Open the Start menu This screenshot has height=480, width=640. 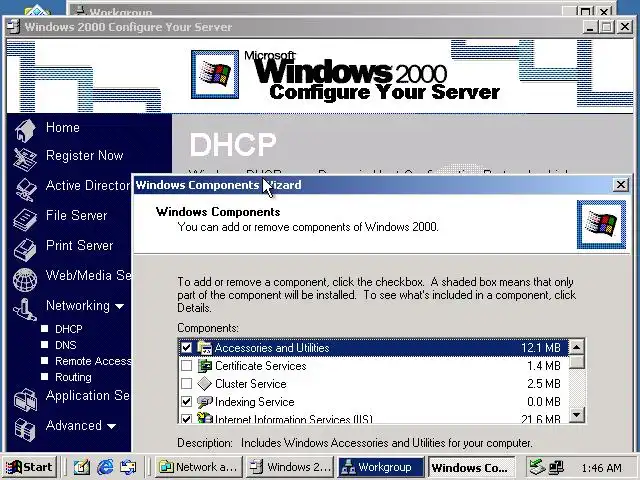pos(29,467)
